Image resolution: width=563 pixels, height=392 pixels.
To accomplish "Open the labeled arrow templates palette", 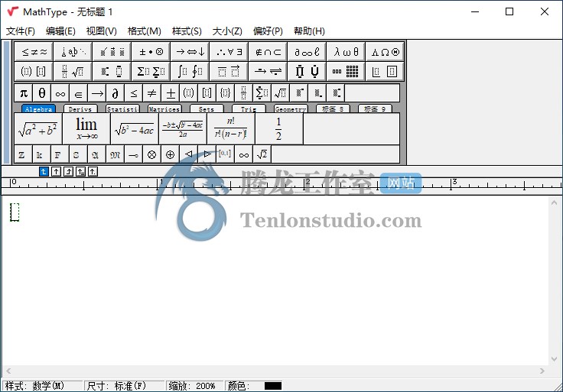I will 268,71.
